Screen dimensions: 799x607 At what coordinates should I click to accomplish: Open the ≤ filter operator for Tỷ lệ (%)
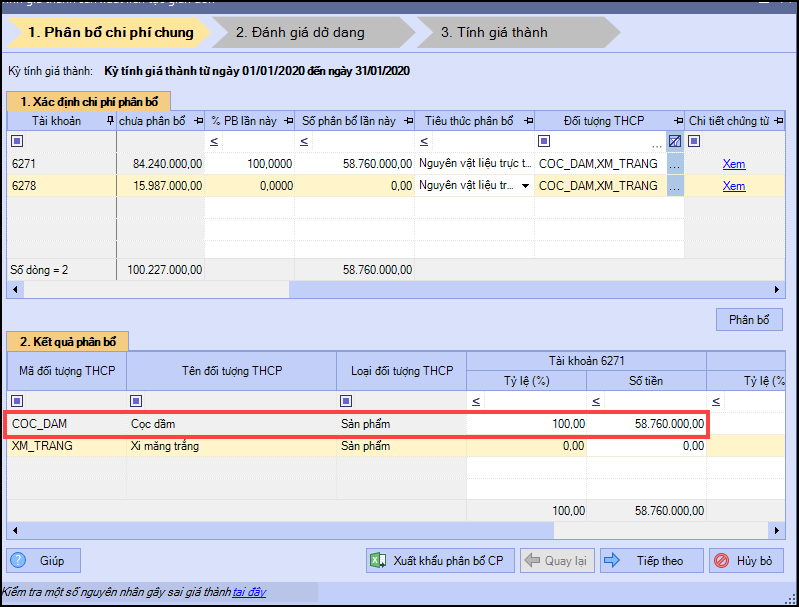[475, 401]
